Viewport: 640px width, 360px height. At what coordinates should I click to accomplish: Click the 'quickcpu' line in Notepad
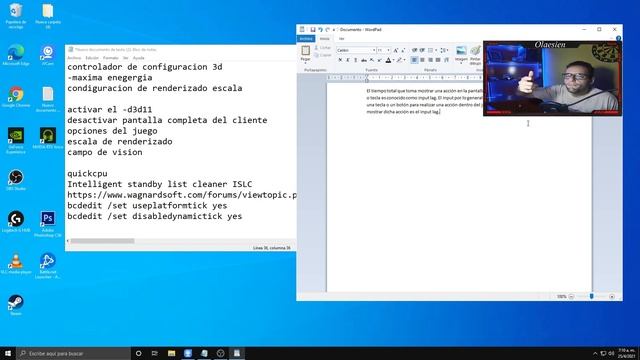pyautogui.click(x=87, y=173)
